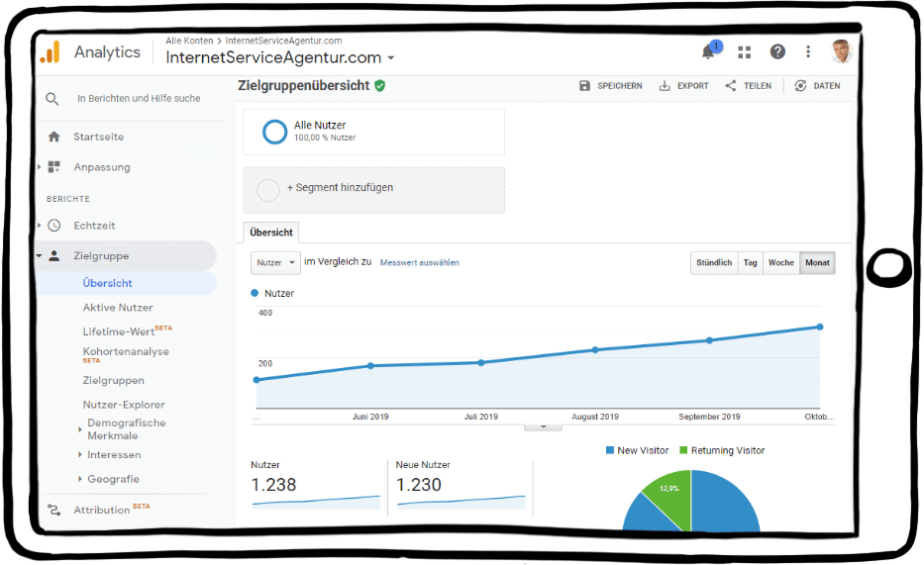Click the Teilen share icon
Screen dimensions: 924x565
tap(731, 86)
